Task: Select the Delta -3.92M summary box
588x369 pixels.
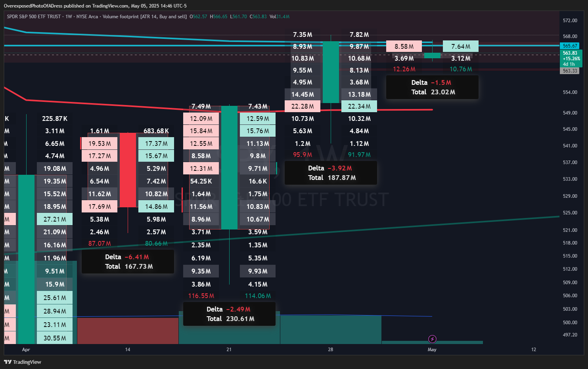Action: click(331, 173)
